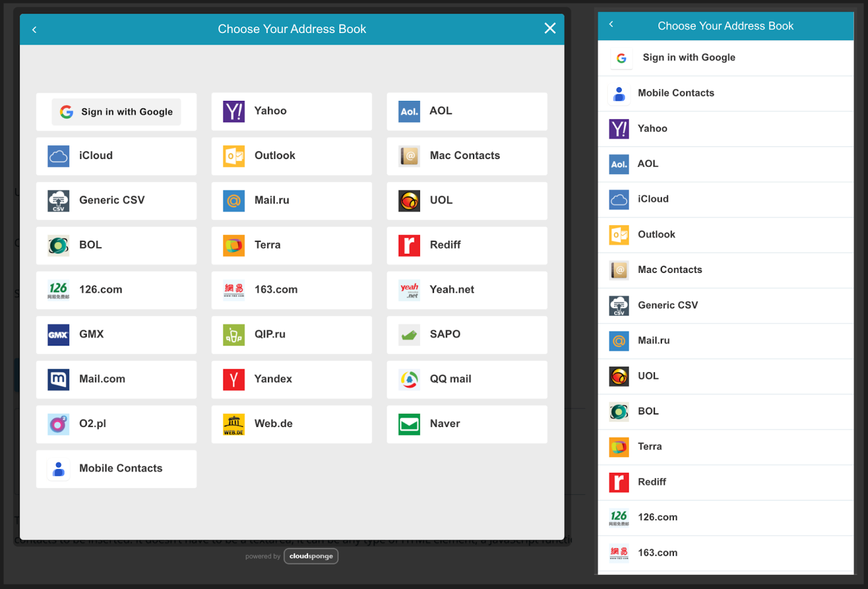Viewport: 868px width, 589px height.
Task: Choose Mac Contacts row in mobile list
Action: point(725,270)
